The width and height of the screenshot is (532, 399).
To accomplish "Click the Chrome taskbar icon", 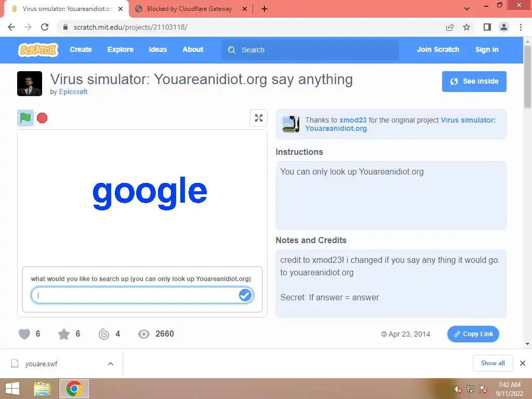I will pos(74,389).
